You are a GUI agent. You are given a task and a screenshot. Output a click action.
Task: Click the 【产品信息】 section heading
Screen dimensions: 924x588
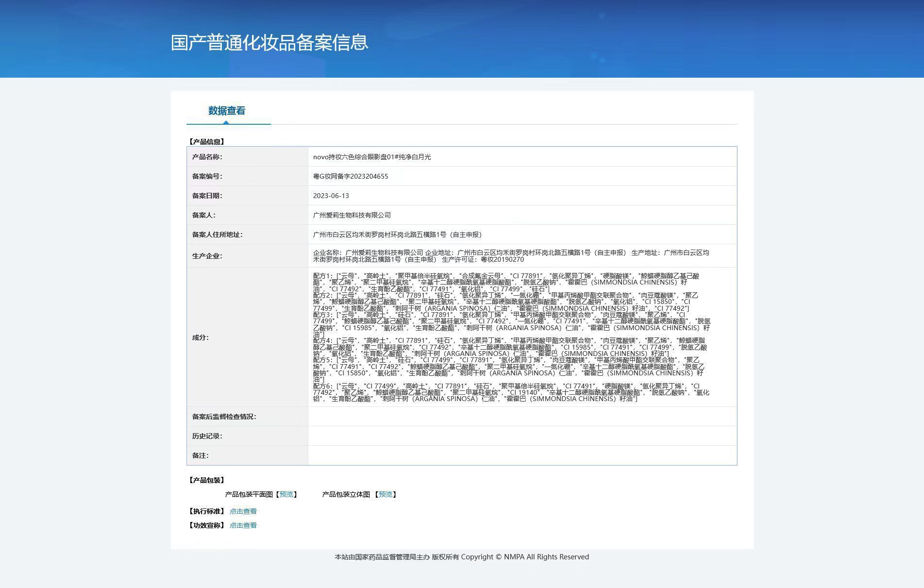(207, 141)
